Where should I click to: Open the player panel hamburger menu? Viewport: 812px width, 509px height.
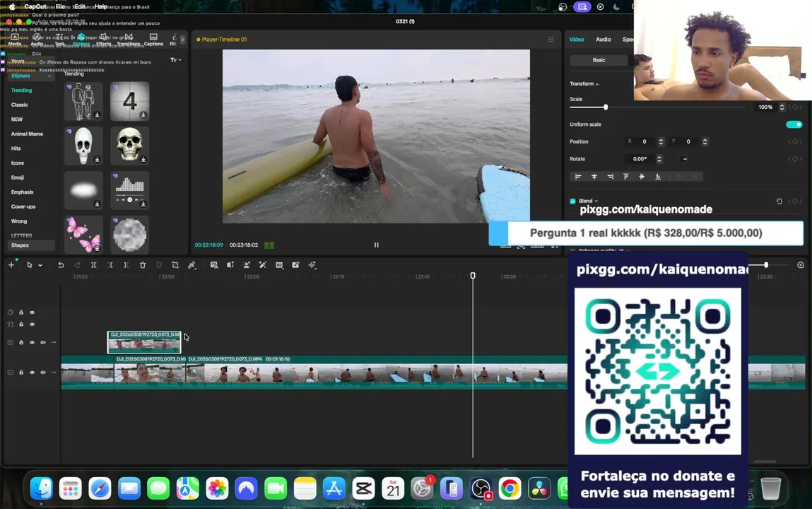pos(551,40)
